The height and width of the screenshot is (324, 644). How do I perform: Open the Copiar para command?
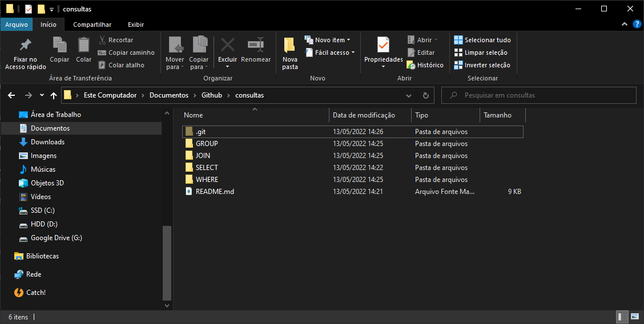point(199,53)
